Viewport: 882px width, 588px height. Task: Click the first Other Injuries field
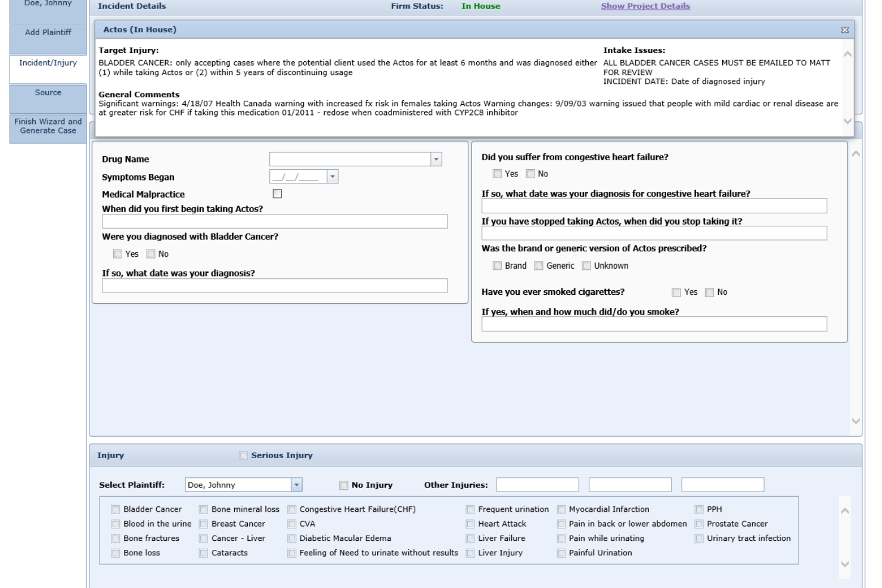[538, 485]
